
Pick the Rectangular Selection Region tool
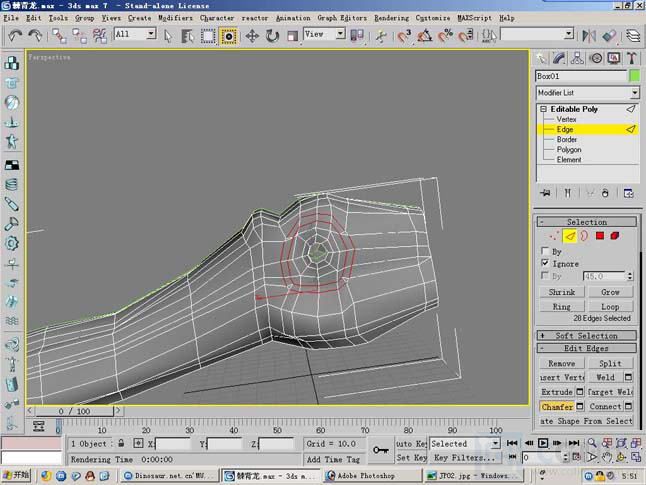pyautogui.click(x=208, y=36)
